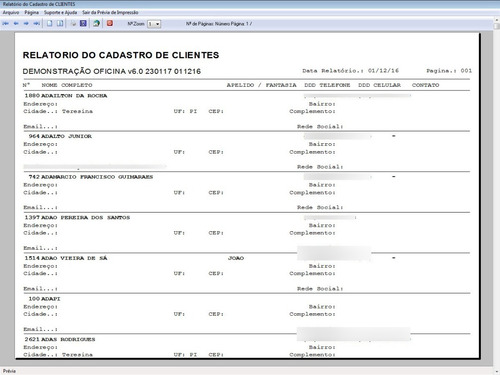Click client name ADALTO JUNIOR
The height and width of the screenshot is (375, 500).
[x=66, y=136]
